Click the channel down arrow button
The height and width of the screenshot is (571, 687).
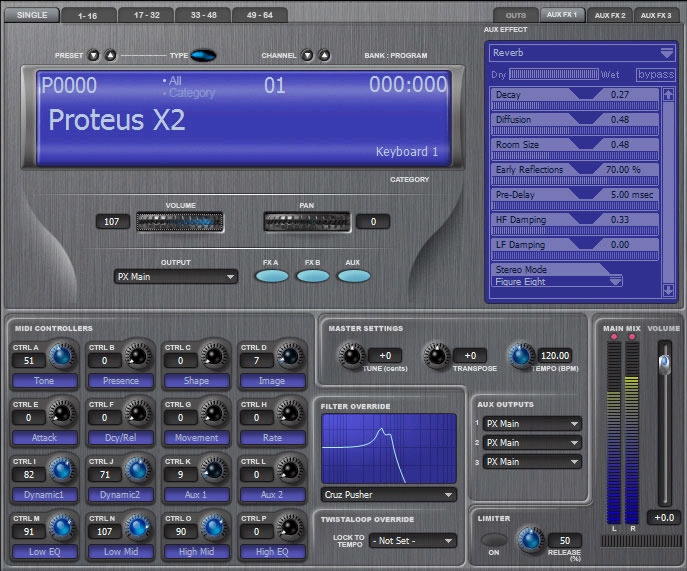tap(308, 56)
